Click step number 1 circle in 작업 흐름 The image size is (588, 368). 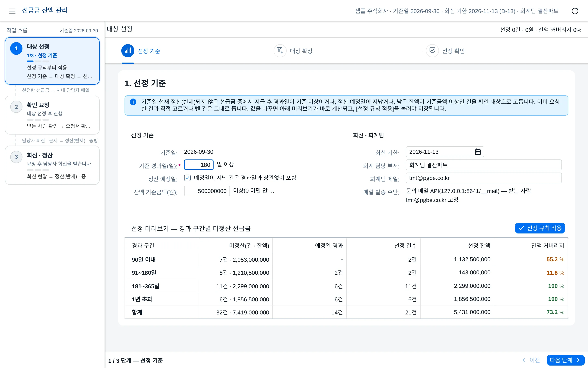coord(16,48)
